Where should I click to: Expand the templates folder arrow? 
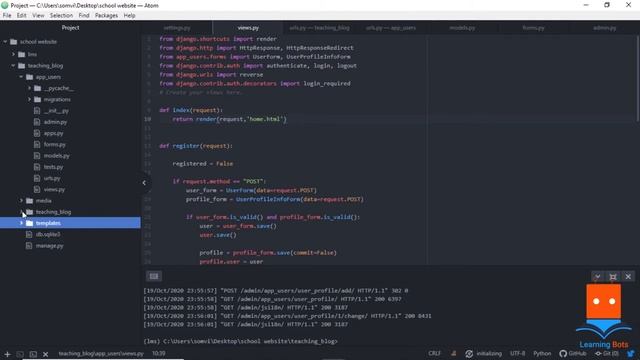tap(21, 223)
